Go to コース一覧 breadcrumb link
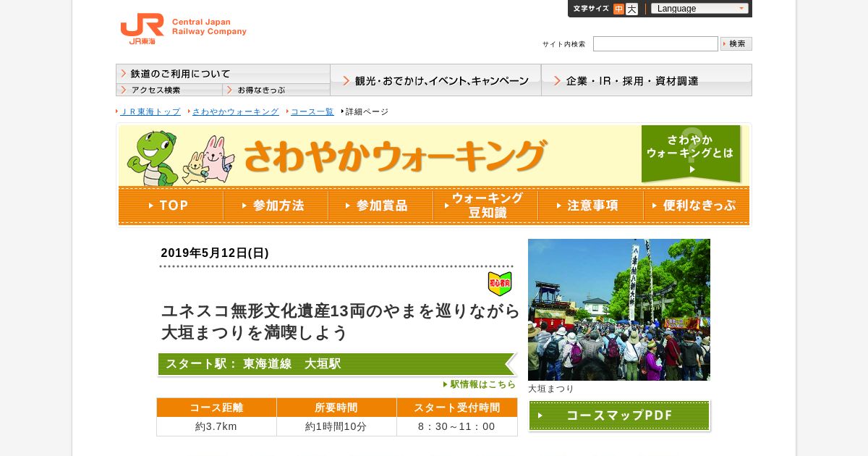The image size is (868, 456). pyautogui.click(x=312, y=111)
